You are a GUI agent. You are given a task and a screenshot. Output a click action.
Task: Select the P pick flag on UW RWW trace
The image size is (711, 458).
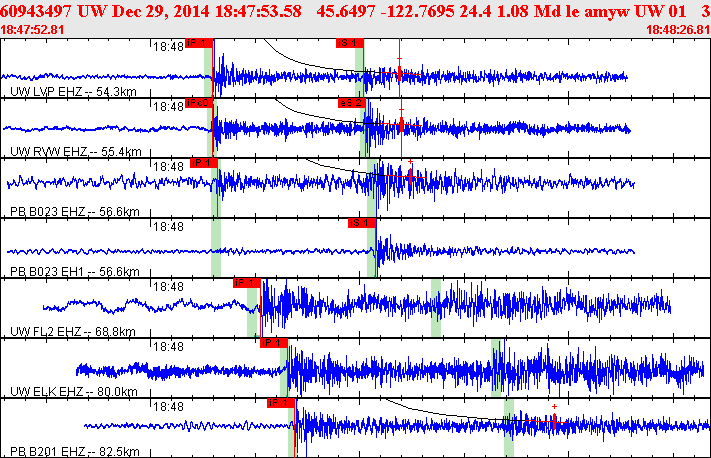coord(197,103)
